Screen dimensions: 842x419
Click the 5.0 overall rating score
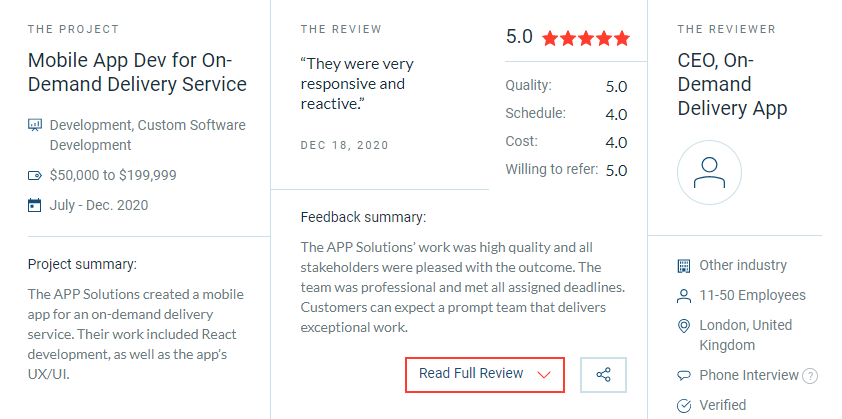tap(519, 37)
